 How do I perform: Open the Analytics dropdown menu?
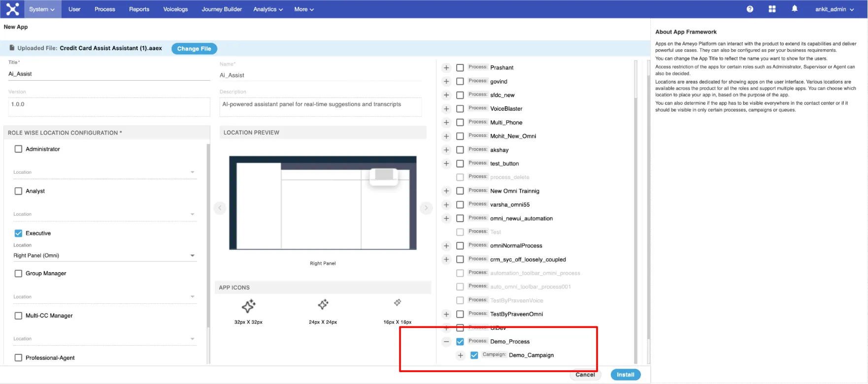[268, 9]
